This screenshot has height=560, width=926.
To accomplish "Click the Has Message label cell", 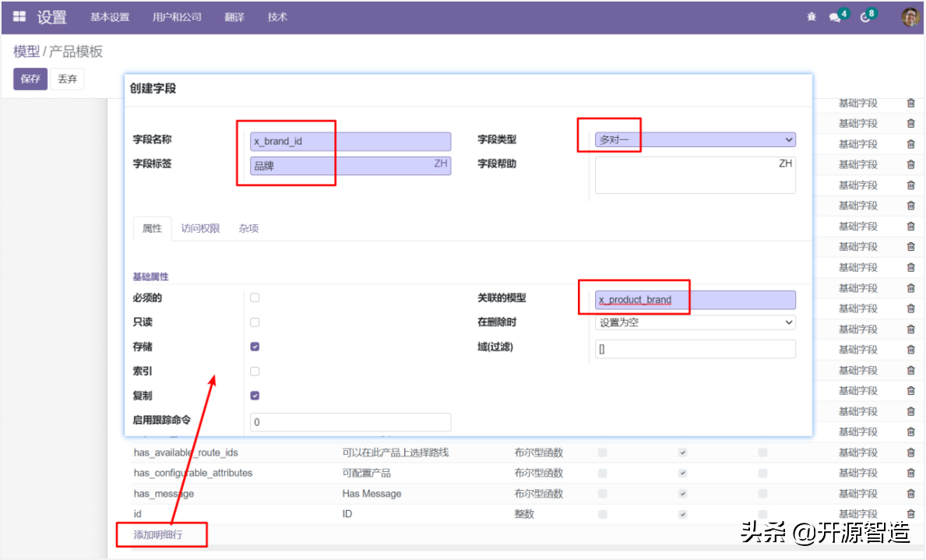I will click(x=371, y=494).
